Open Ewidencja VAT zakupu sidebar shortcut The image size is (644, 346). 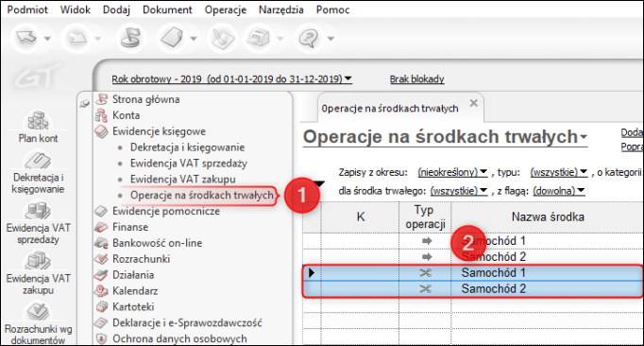[38, 273]
